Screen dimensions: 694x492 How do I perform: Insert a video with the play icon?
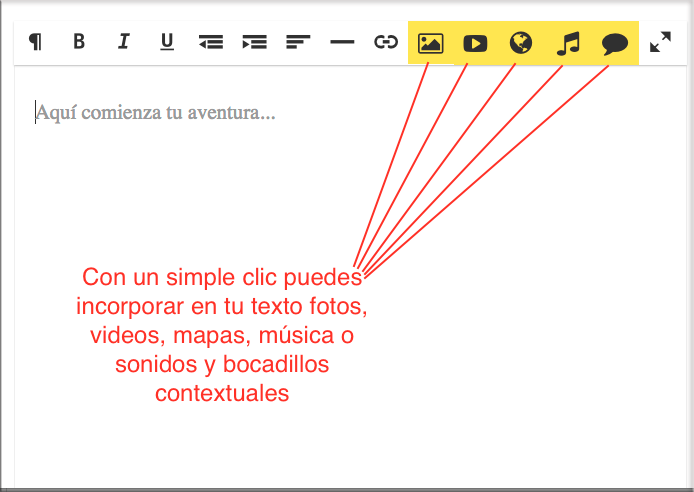tap(475, 43)
